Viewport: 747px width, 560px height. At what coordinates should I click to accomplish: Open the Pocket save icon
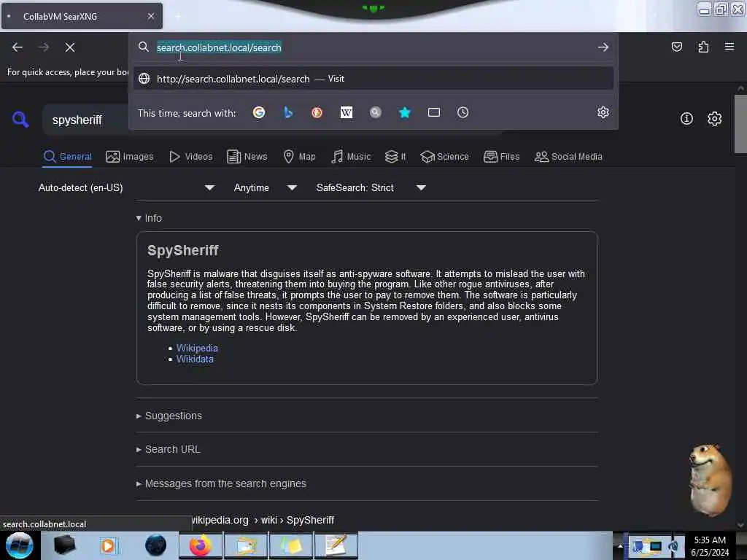[676, 47]
